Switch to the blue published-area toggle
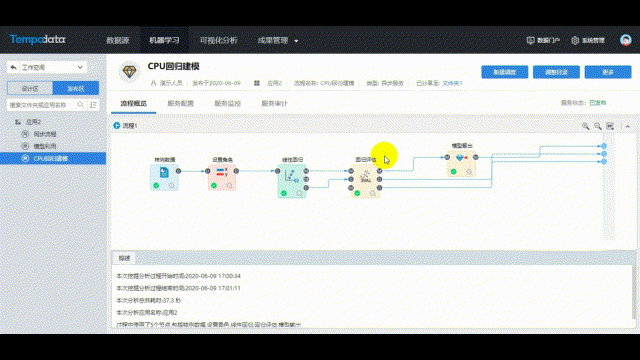Image resolution: width=640 pixels, height=360 pixels. (76, 88)
